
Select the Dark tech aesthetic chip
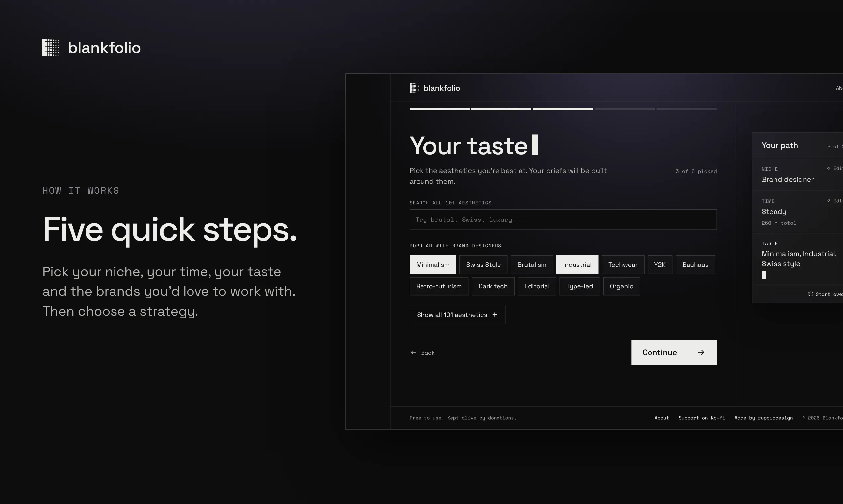tap(493, 286)
